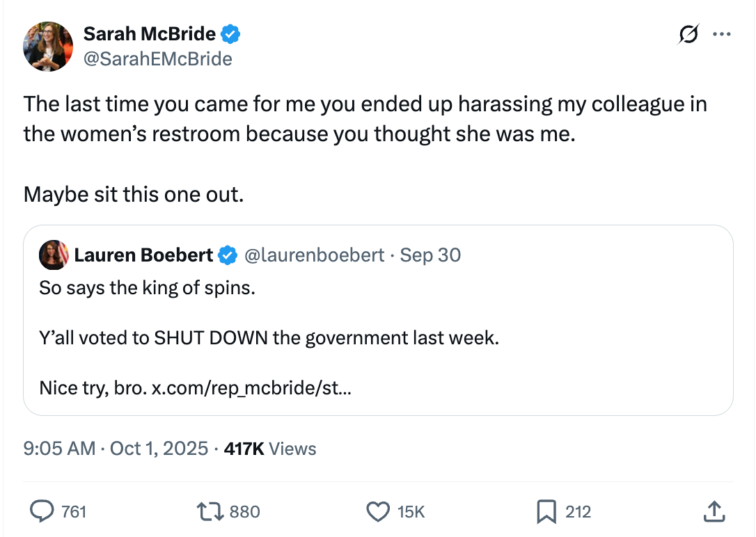
Task: Open the quoted tweet text "So says the king of spins"
Action: click(x=148, y=287)
